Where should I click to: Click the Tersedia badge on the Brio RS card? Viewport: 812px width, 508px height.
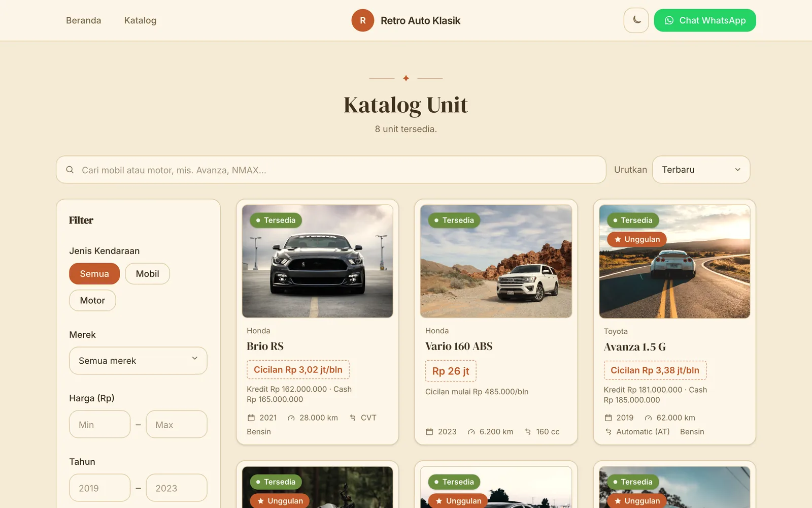pyautogui.click(x=276, y=220)
